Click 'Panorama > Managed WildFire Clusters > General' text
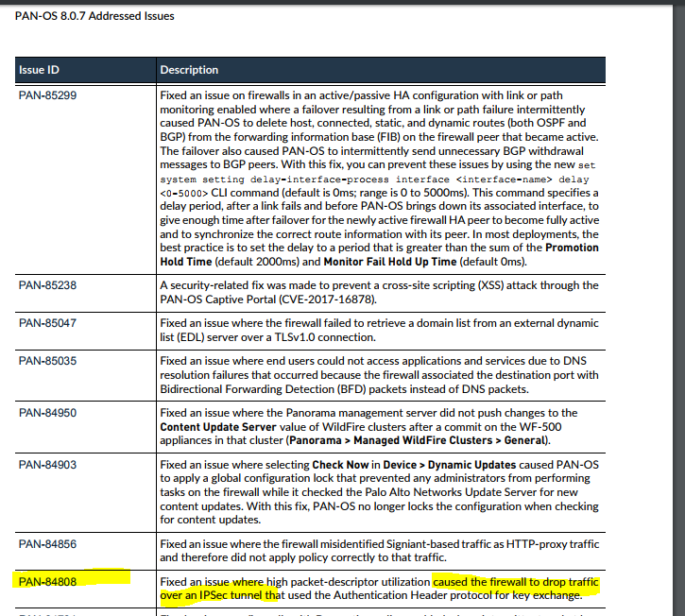Screen dimensions: 685x616 point(417,440)
